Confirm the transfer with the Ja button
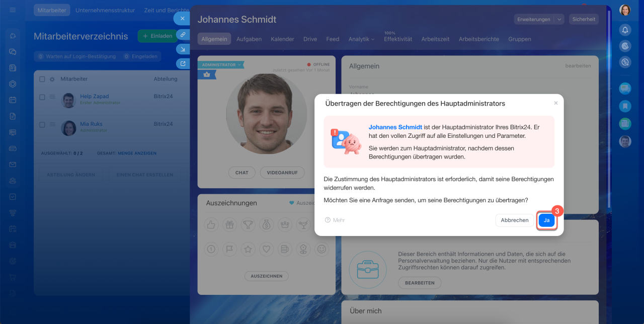The image size is (644, 324). (x=546, y=220)
